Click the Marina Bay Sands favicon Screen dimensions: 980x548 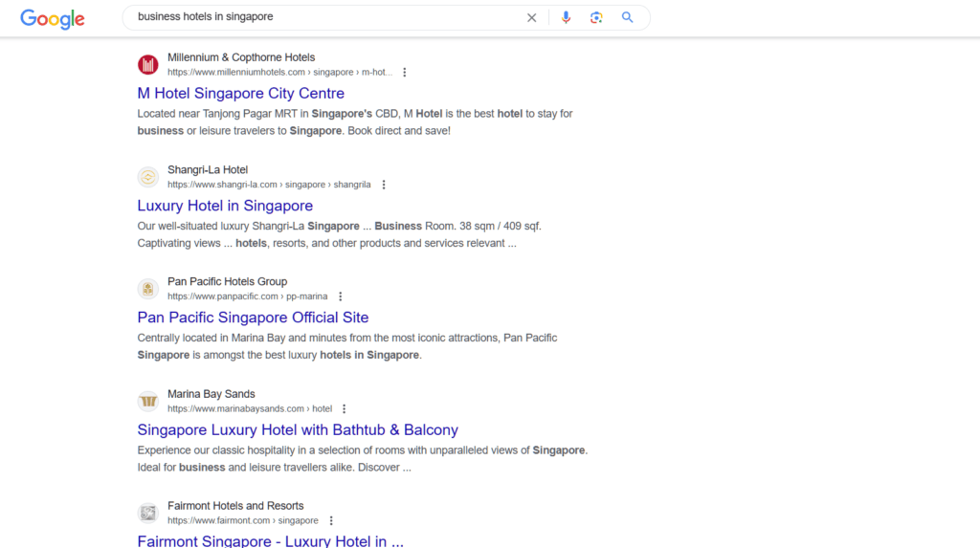point(148,401)
